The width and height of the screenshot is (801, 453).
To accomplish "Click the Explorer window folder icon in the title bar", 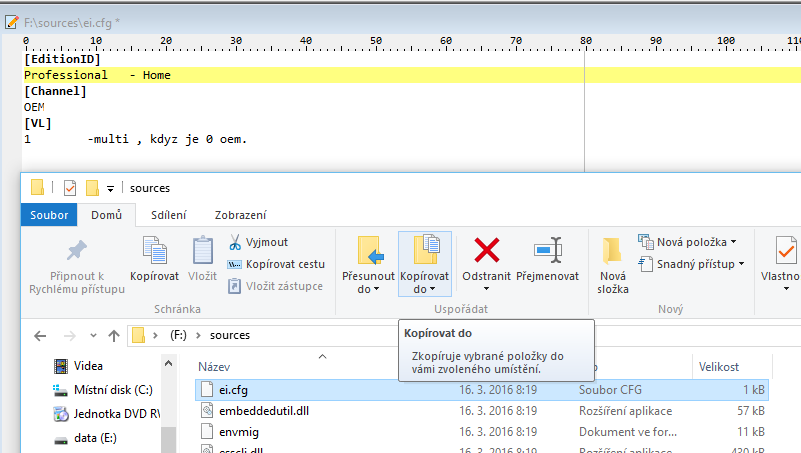I will tap(37, 187).
